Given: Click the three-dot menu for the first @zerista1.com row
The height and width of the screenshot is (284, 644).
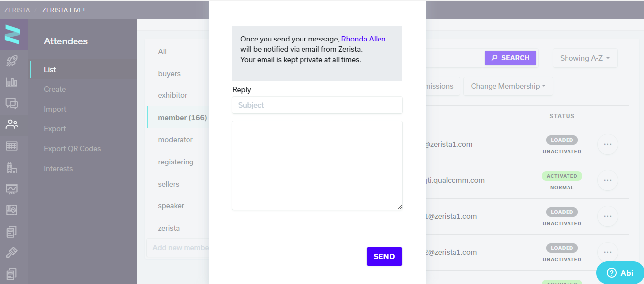Looking at the screenshot, I should click(x=607, y=144).
